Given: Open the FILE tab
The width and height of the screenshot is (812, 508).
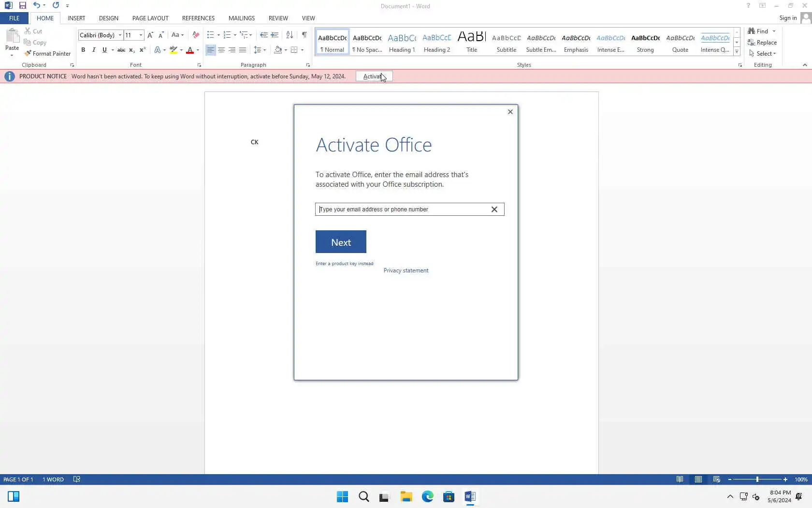Looking at the screenshot, I should tap(14, 18).
